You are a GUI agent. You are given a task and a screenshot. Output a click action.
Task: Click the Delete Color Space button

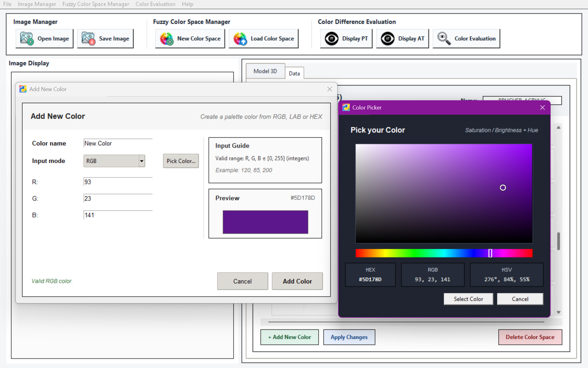[x=530, y=337]
